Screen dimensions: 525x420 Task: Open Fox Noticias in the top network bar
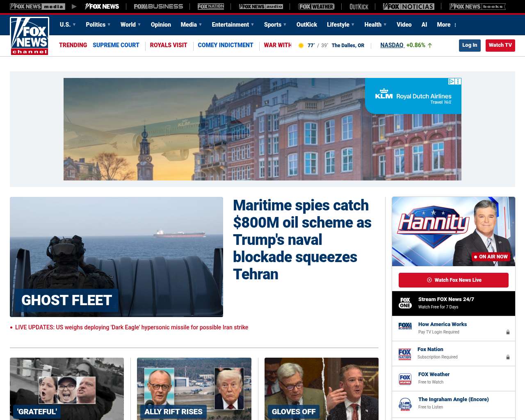pyautogui.click(x=409, y=7)
